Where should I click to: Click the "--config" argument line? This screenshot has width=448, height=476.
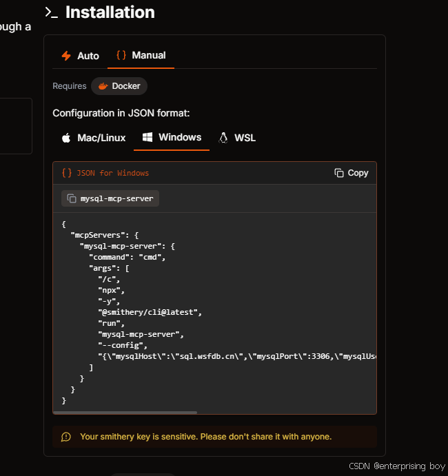click(123, 346)
